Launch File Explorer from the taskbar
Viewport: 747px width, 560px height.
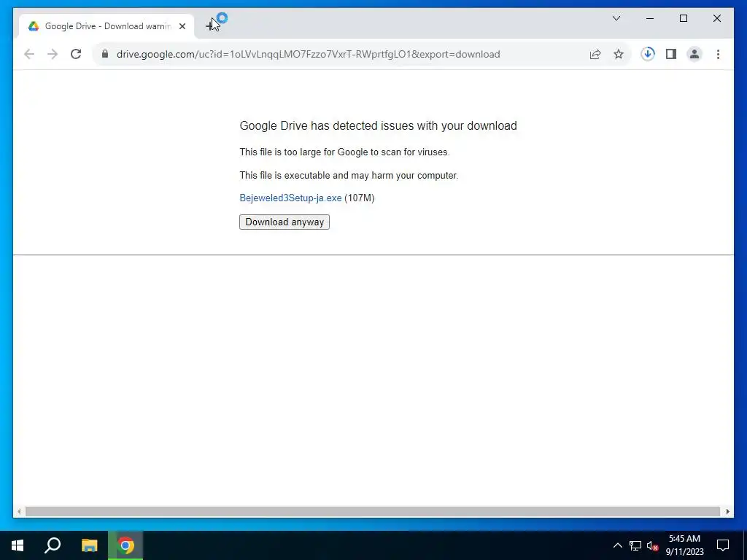click(89, 545)
